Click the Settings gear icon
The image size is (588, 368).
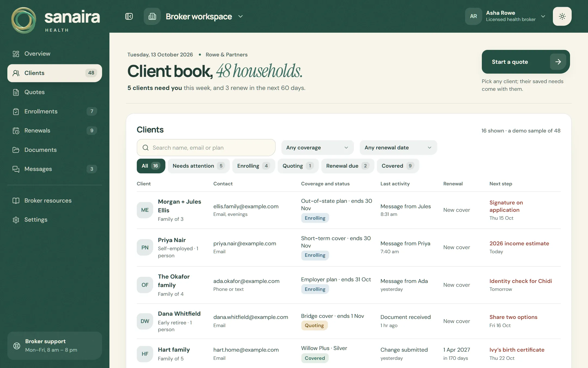16,220
